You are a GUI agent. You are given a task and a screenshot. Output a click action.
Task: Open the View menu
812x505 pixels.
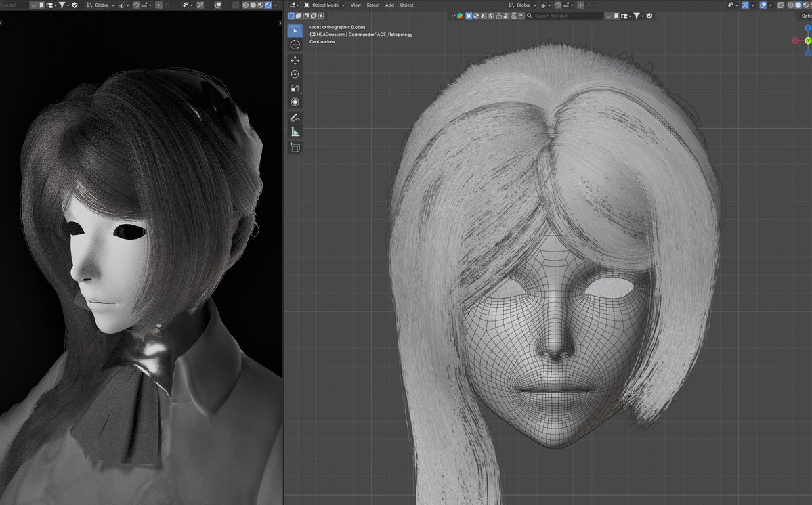[356, 5]
